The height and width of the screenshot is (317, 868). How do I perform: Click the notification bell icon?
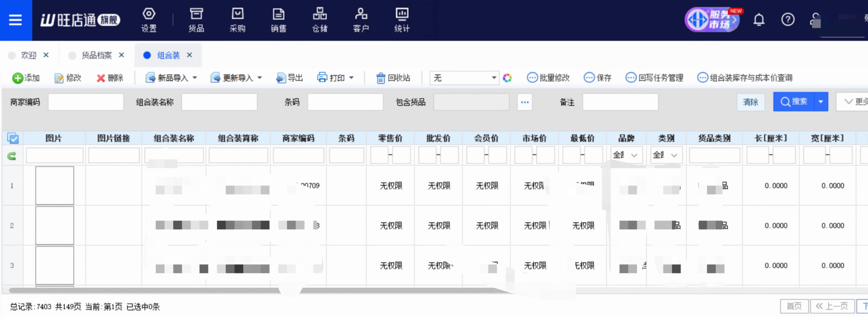click(759, 20)
